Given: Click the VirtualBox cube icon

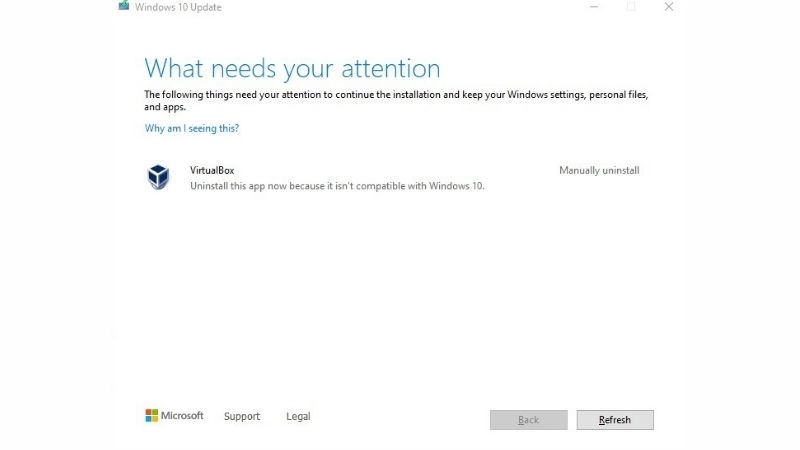Looking at the screenshot, I should 158,177.
